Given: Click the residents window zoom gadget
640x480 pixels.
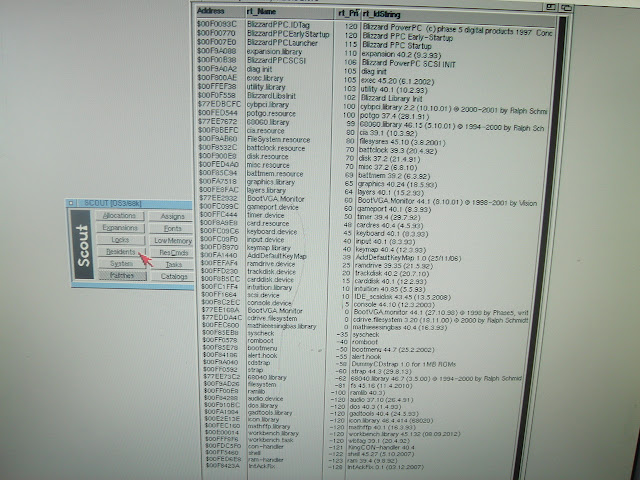Looking at the screenshot, I should coord(551,7).
